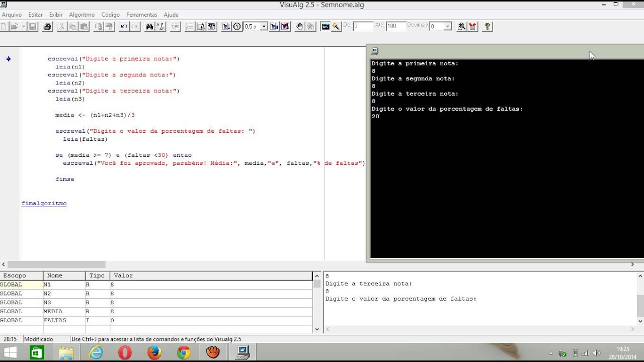
Task: Open the Arquivo menu
Action: tap(12, 15)
